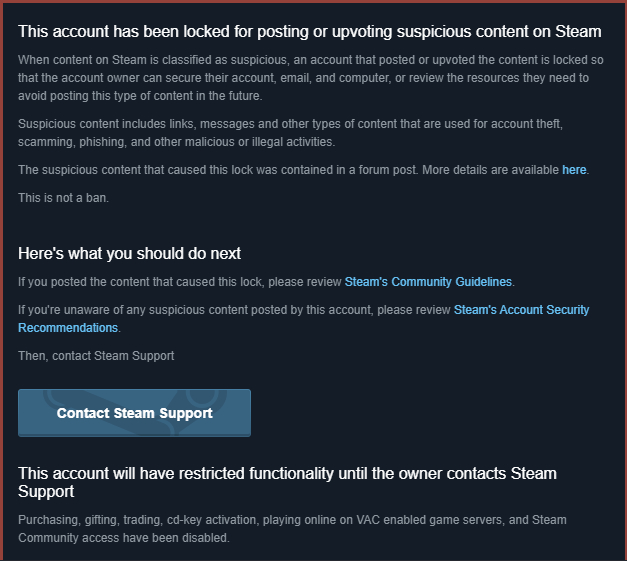This screenshot has height=561, width=627.
Task: Open the 'here' link for more details
Action: [x=574, y=170]
